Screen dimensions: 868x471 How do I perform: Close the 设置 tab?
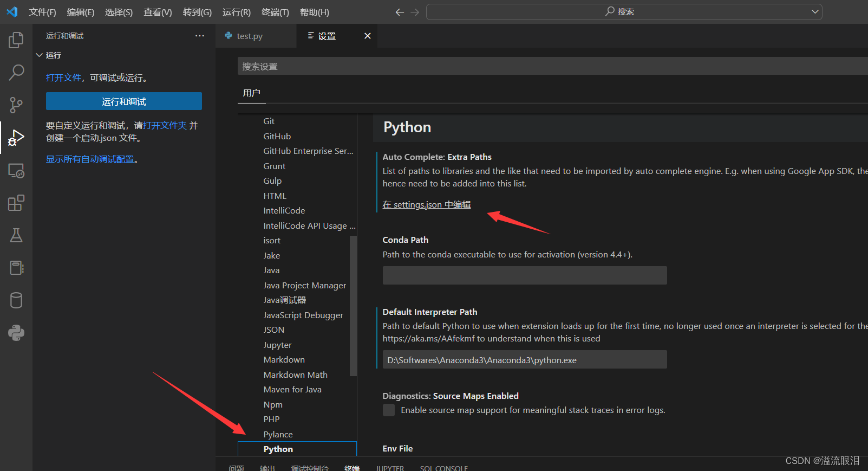click(368, 36)
